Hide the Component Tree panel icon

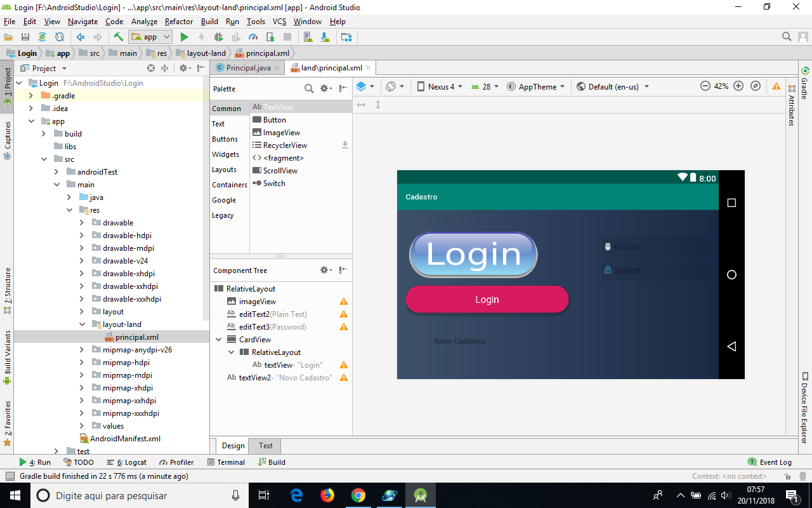[x=343, y=271]
